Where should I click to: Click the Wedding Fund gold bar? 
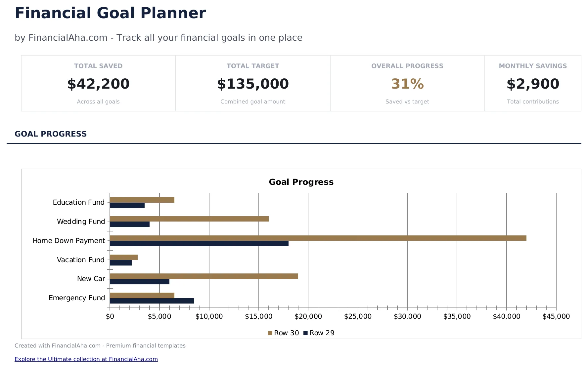[x=189, y=218]
